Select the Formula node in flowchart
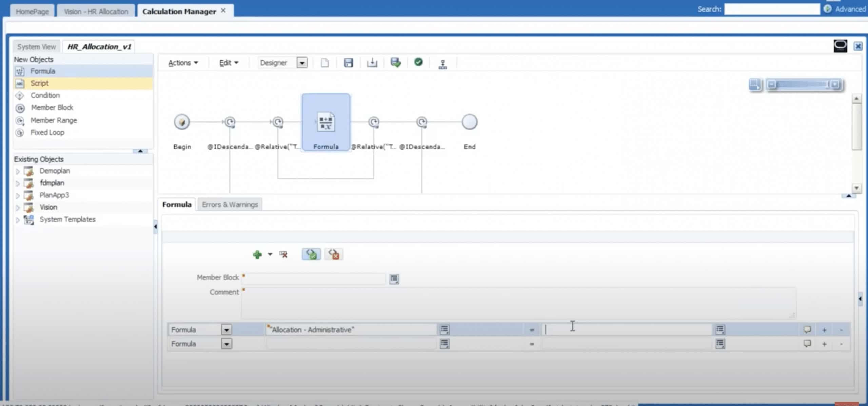This screenshot has width=868, height=406. tap(326, 122)
